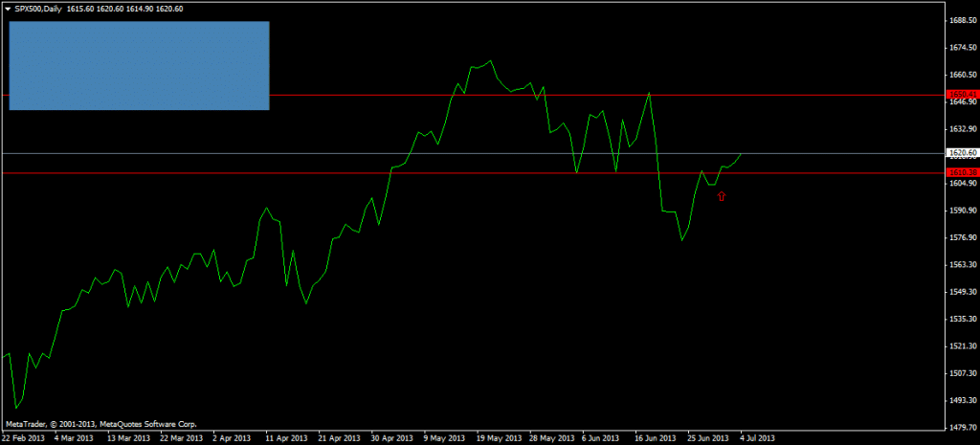
Task: Select the red horizontal line at 1610.38
Action: click(x=473, y=172)
